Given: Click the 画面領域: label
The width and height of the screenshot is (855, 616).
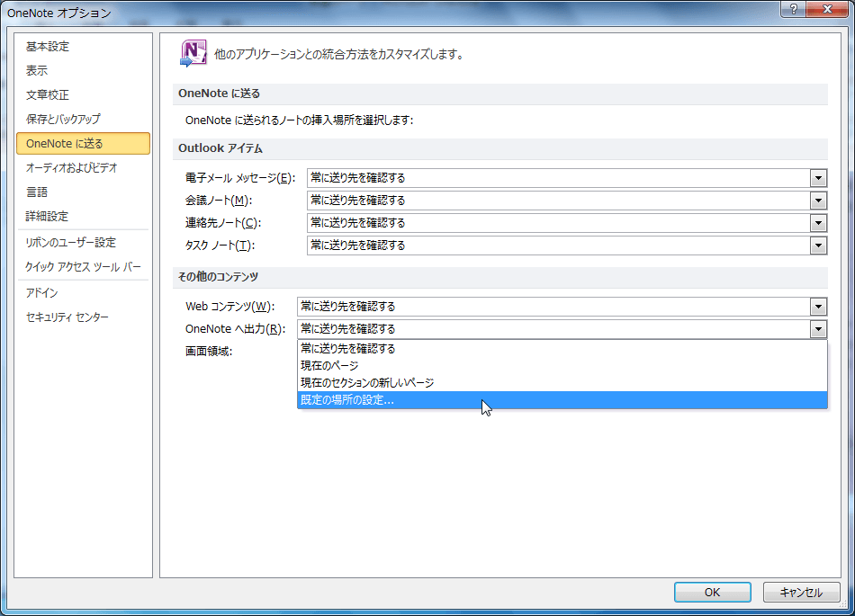Looking at the screenshot, I should click(x=209, y=352).
